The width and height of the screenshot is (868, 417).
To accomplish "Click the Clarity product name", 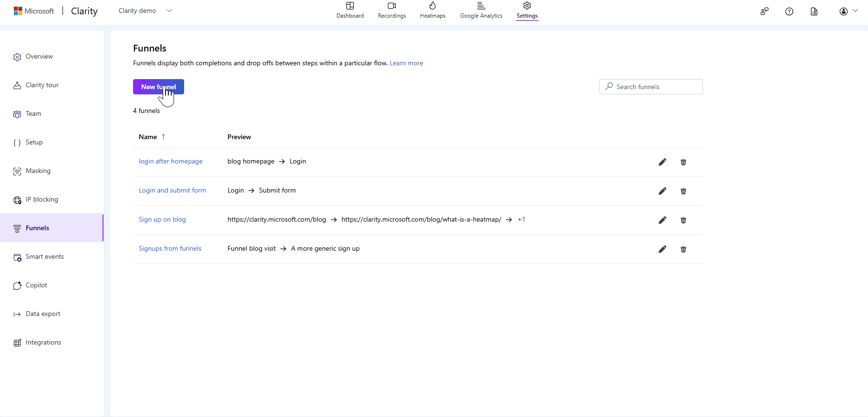I will pyautogui.click(x=84, y=11).
